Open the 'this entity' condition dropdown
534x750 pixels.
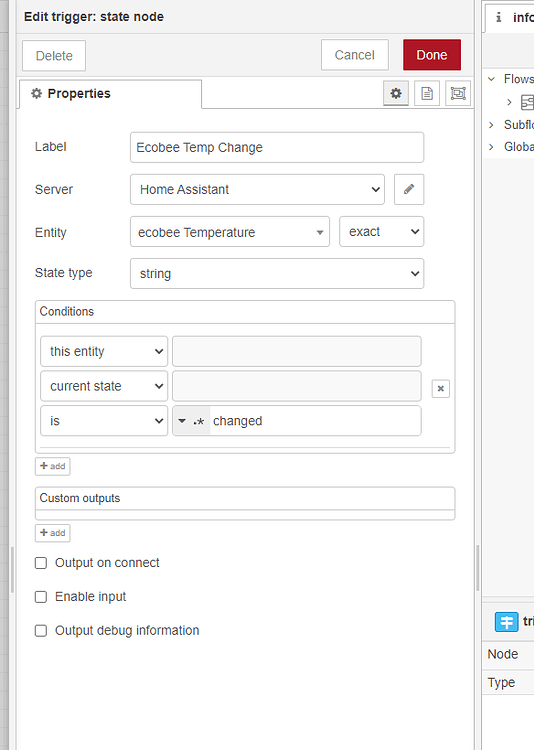click(x=104, y=352)
